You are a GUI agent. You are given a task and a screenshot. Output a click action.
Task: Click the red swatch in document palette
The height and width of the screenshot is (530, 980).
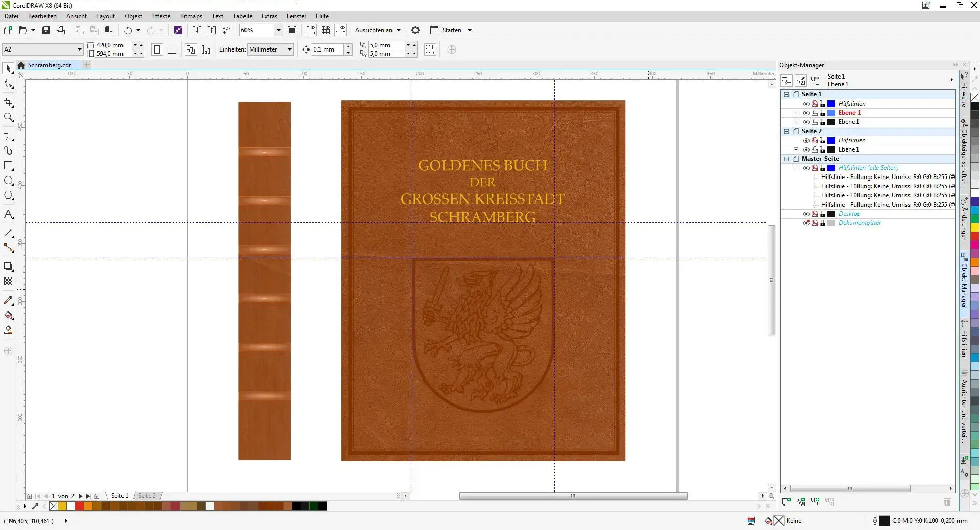pyautogui.click(x=80, y=506)
